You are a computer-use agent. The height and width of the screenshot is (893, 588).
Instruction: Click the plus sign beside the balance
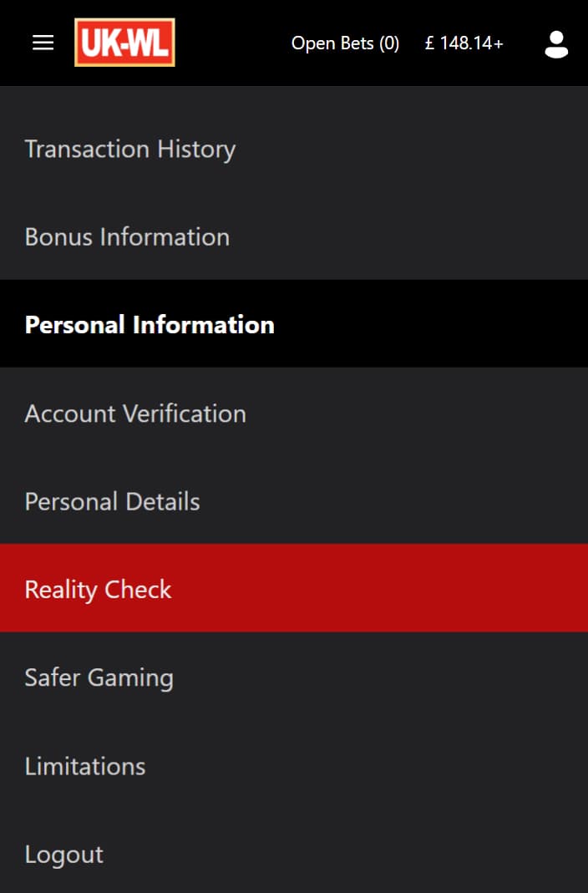(499, 43)
